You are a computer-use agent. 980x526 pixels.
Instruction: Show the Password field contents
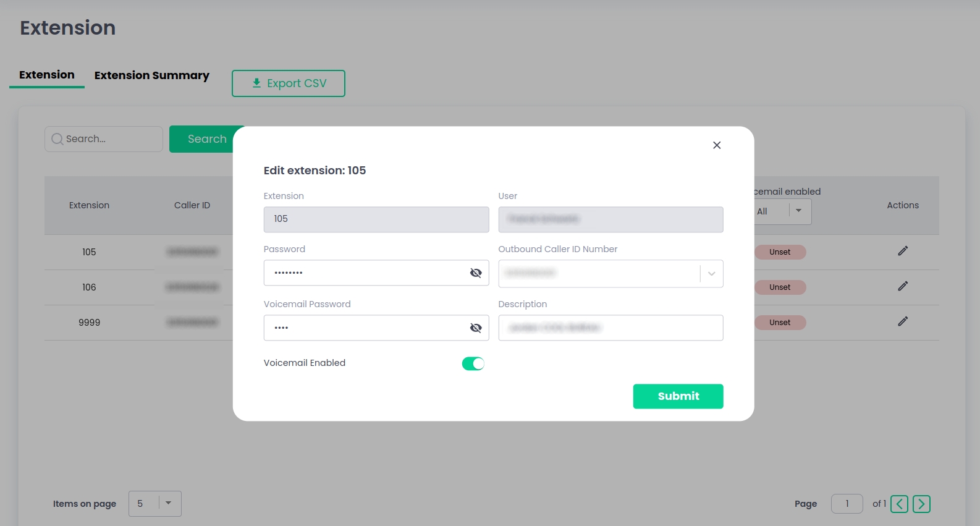pos(476,273)
